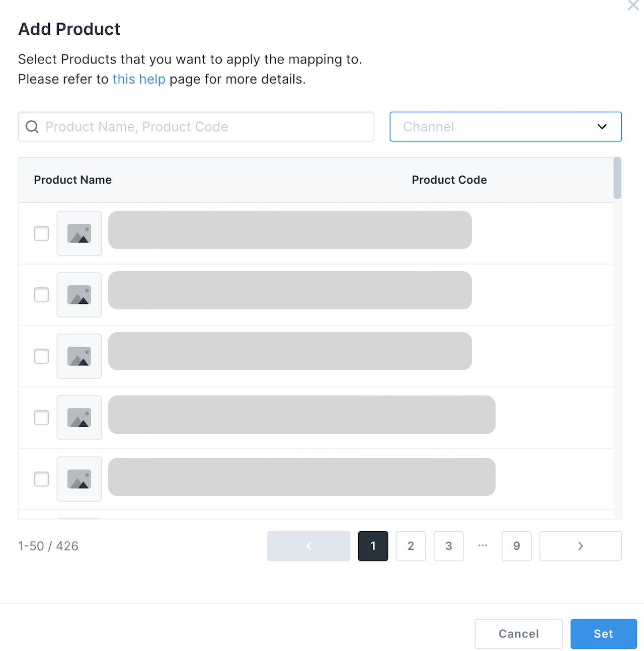Viewport: 644px width, 651px height.
Task: Click the fifth product image placeholder icon
Action: (x=79, y=479)
